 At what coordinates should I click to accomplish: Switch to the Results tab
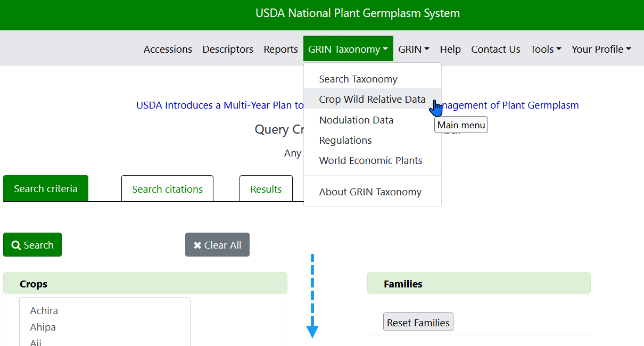click(266, 188)
